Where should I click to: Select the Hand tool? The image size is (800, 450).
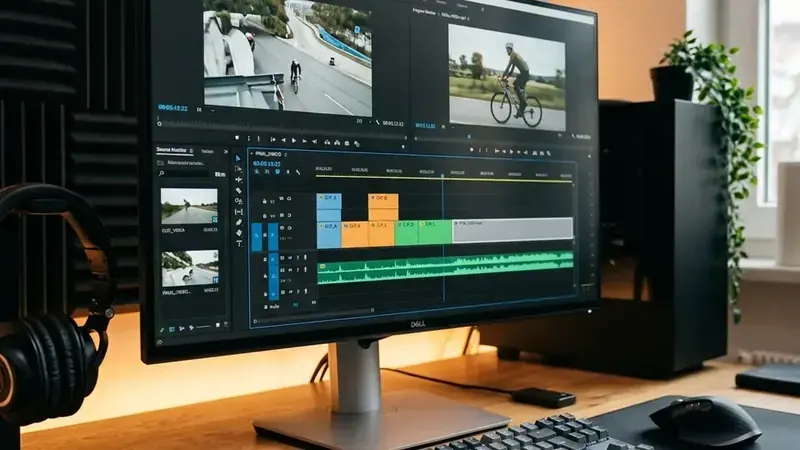[238, 233]
